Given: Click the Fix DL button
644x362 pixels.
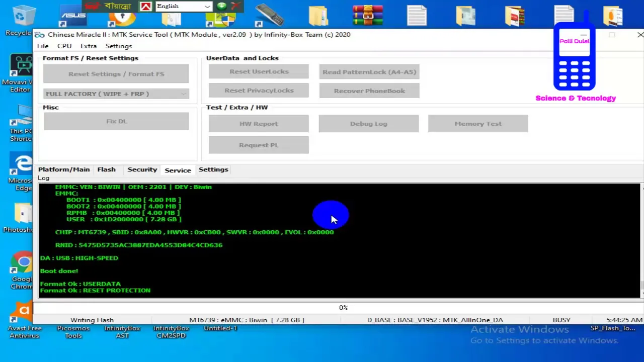Looking at the screenshot, I should (116, 121).
